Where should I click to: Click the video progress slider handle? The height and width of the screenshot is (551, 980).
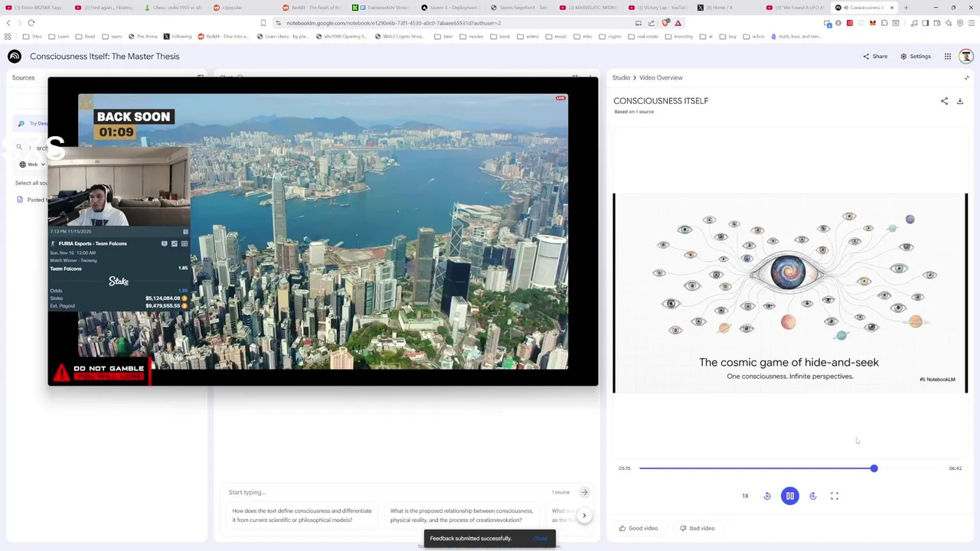tap(874, 468)
